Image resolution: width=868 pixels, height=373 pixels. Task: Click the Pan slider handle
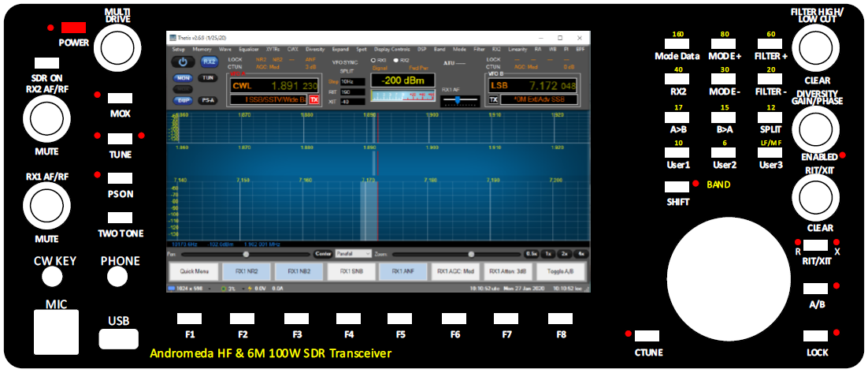(246, 254)
